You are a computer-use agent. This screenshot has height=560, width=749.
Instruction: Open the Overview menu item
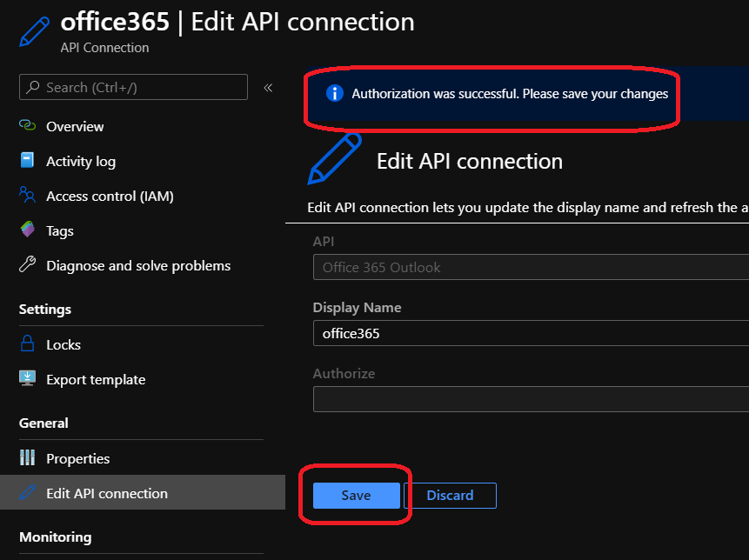(75, 126)
